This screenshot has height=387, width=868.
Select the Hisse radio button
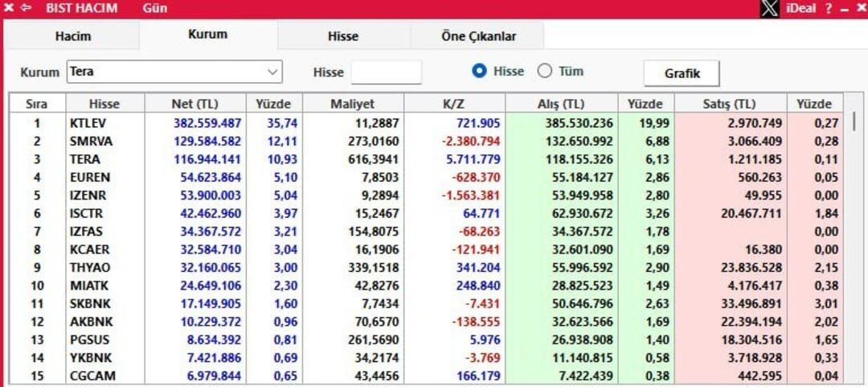click(480, 72)
